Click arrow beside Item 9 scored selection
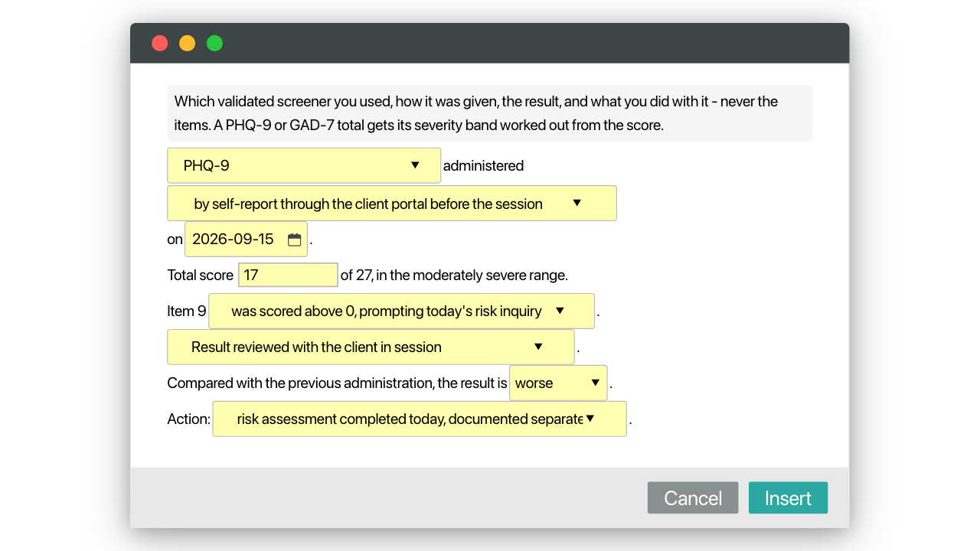Screen dimensions: 980x551 560,311
